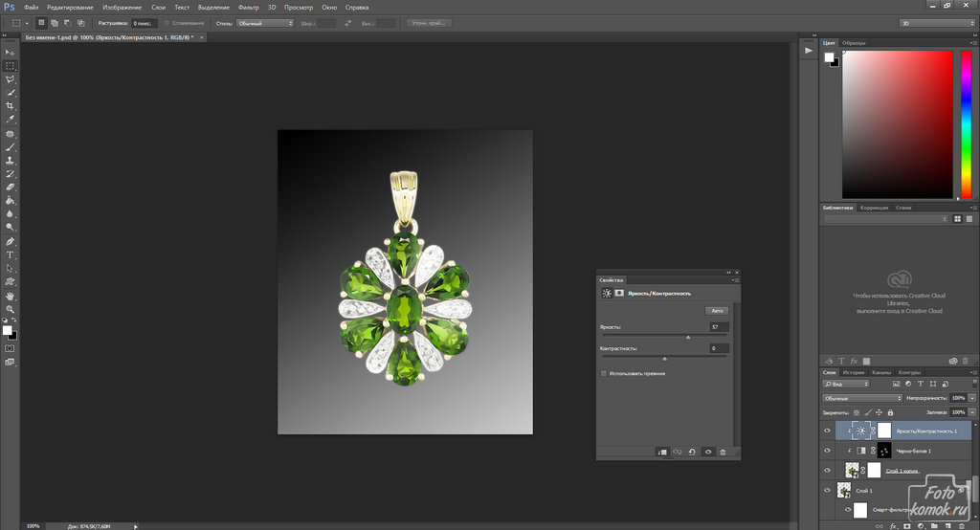980x530 pixels.
Task: Select the Zoom tool in the toolbox
Action: coord(10,309)
